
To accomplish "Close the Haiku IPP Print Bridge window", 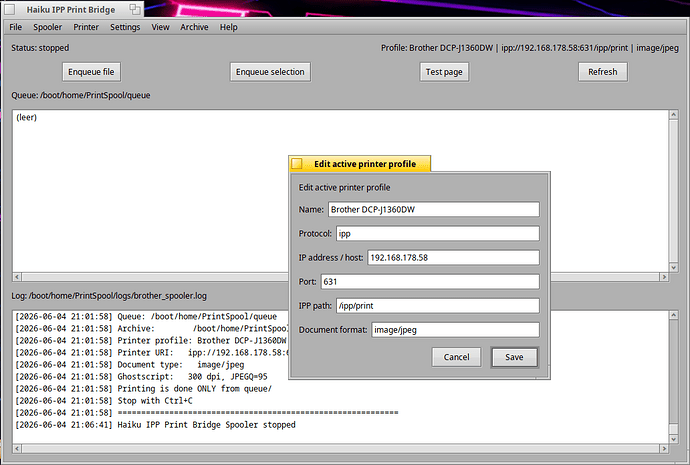I will click(10, 9).
